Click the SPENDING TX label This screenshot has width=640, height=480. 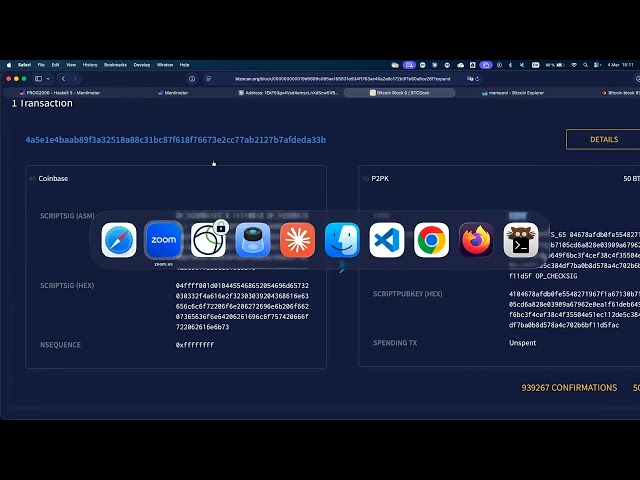(x=395, y=343)
